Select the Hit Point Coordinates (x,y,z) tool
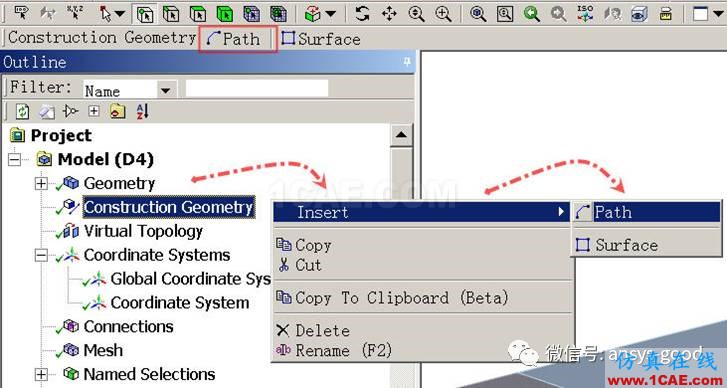 (74, 13)
